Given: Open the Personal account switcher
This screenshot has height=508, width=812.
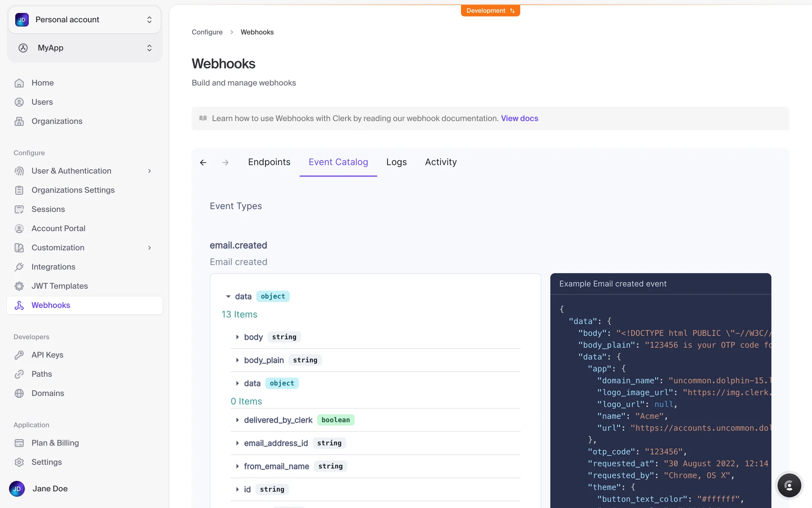Looking at the screenshot, I should [84, 20].
